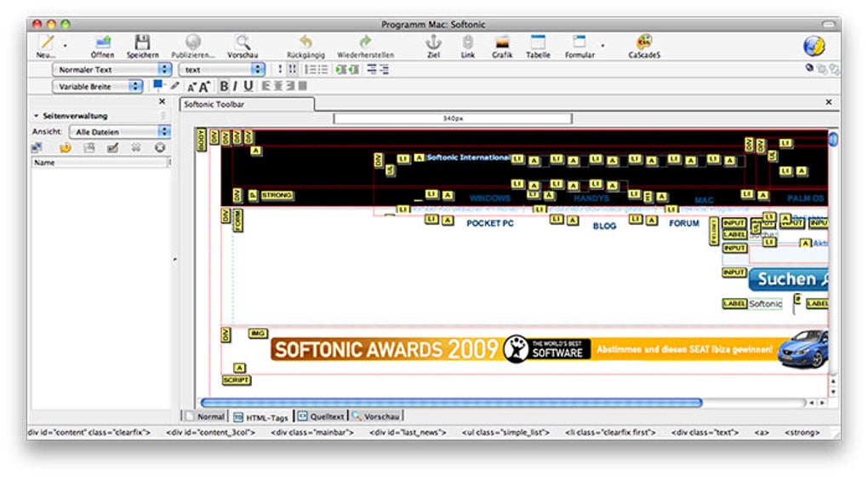Click the text color swatch

pyautogui.click(x=157, y=84)
